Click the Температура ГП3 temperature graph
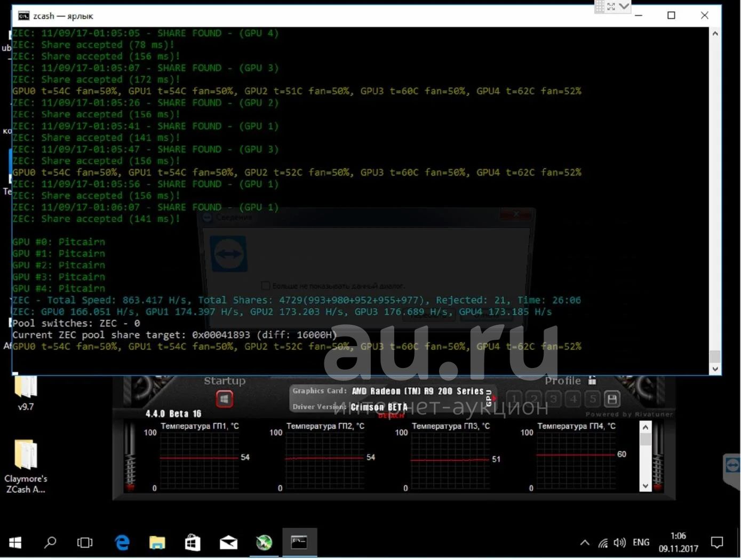The width and height of the screenshot is (741, 560). (450, 460)
